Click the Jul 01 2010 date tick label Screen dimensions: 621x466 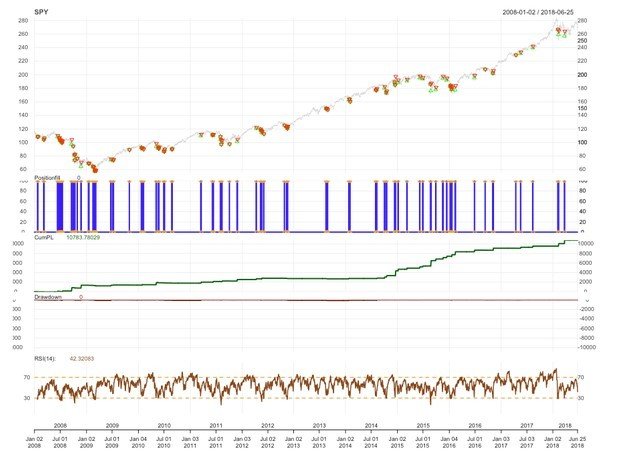click(x=164, y=442)
